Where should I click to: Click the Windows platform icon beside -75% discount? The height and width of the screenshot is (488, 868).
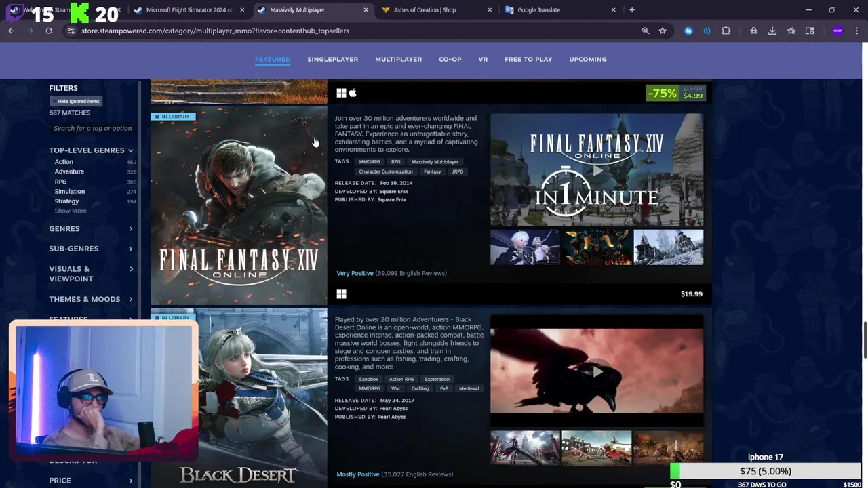click(x=341, y=93)
